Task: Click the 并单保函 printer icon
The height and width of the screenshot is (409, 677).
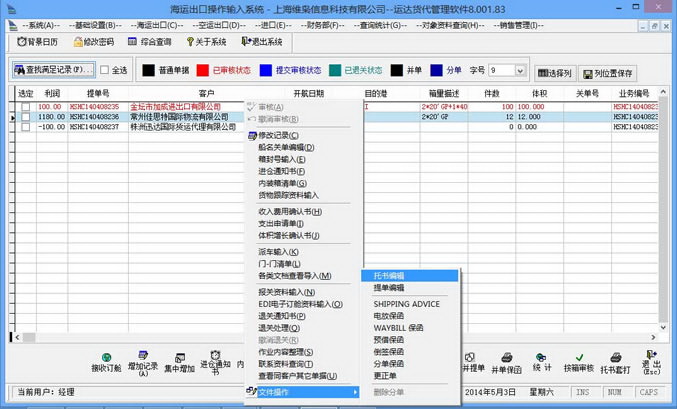Action: (x=506, y=358)
